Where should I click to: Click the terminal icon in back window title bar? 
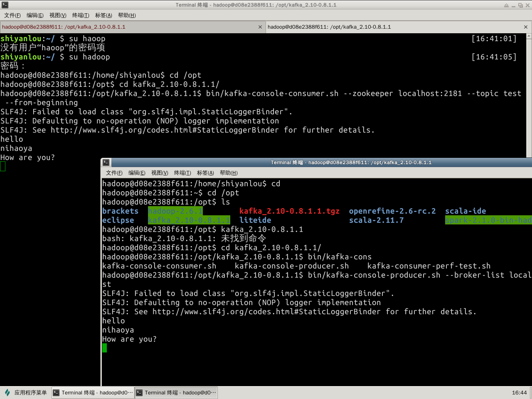point(5,5)
